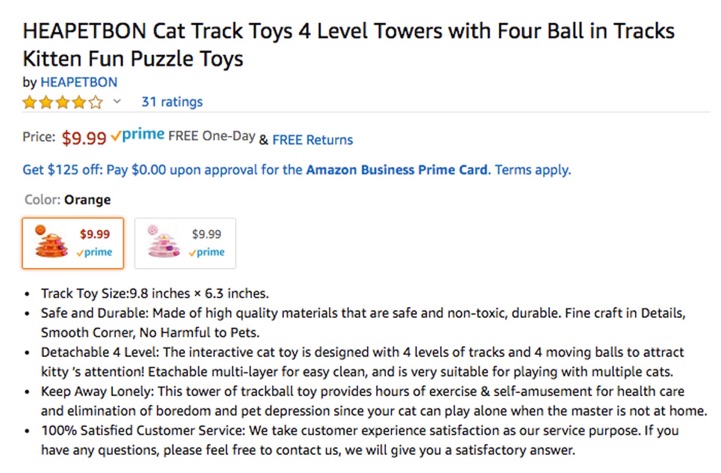The image size is (721, 473).
Task: Select the Pink color swatch
Action: tap(185, 243)
